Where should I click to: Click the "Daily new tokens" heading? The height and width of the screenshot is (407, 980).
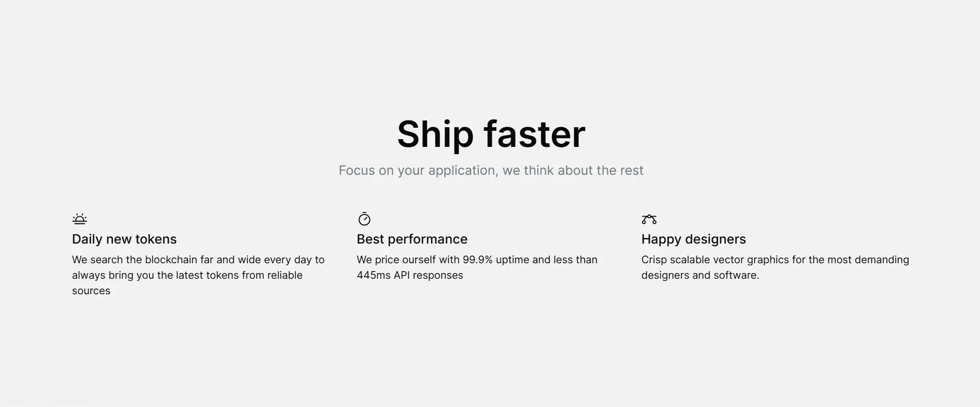click(x=124, y=239)
